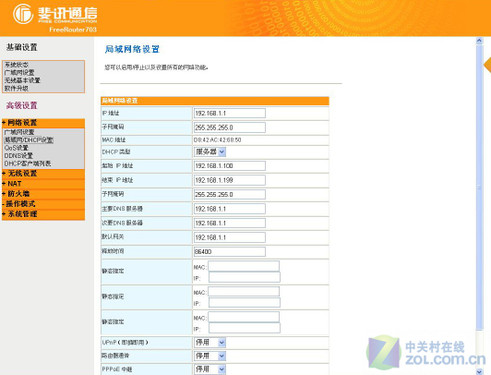
Task: Open the UPnP dropdown set to 停用
Action: point(210,342)
